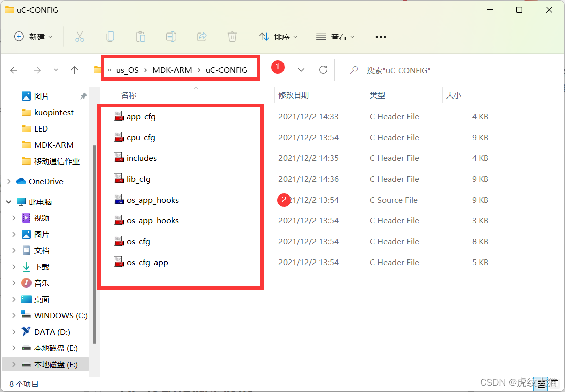The image size is (565, 392).
Task: Go back with the left arrow
Action: pos(14,70)
